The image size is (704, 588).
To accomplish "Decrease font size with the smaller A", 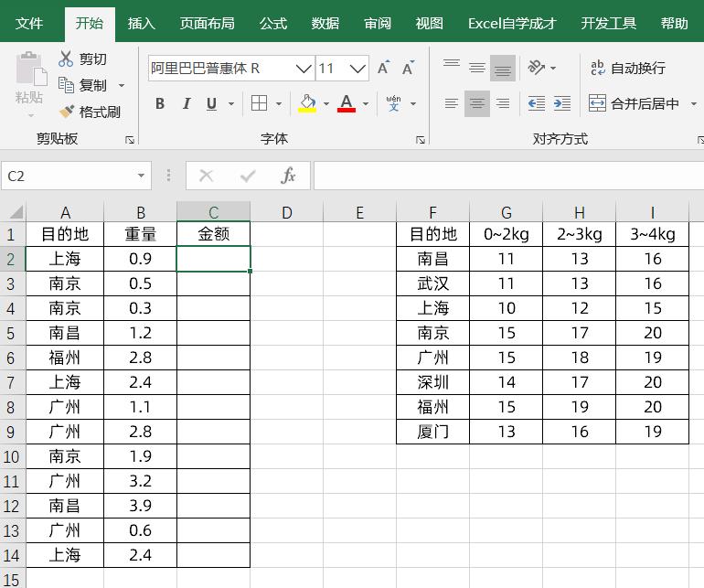I will [x=408, y=68].
